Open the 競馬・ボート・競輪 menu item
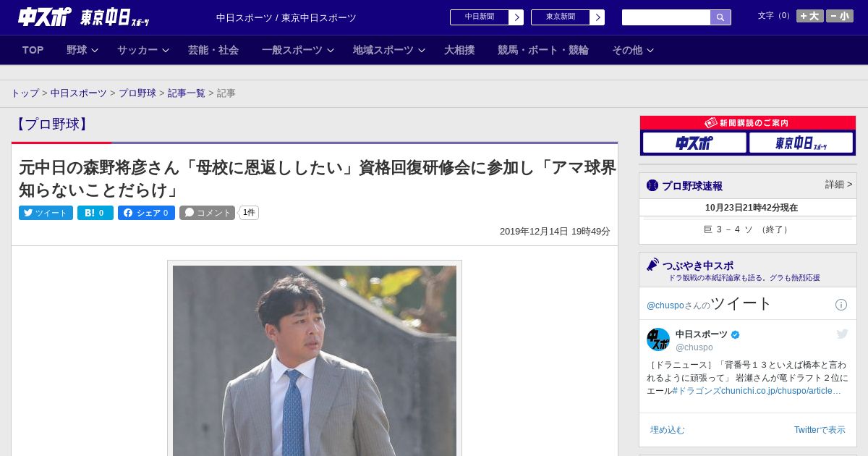 [x=543, y=50]
